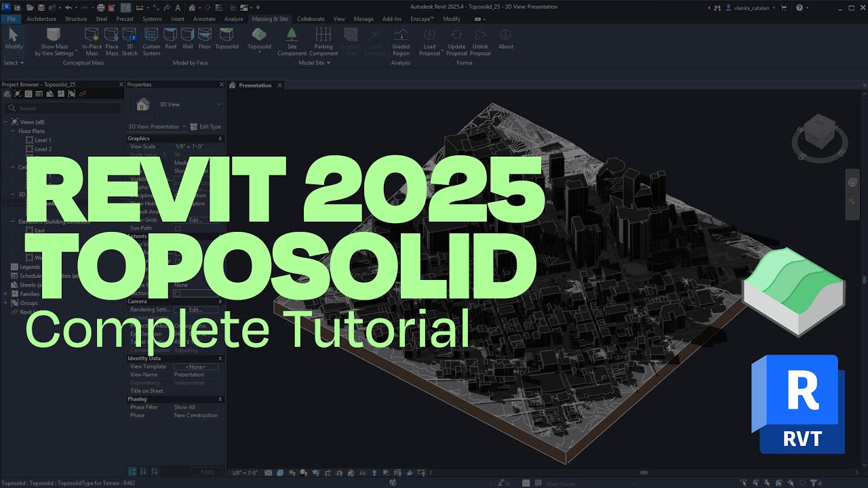Click the Undo arrow in Quick Access toolbar
868x488 pixels.
(68, 7)
